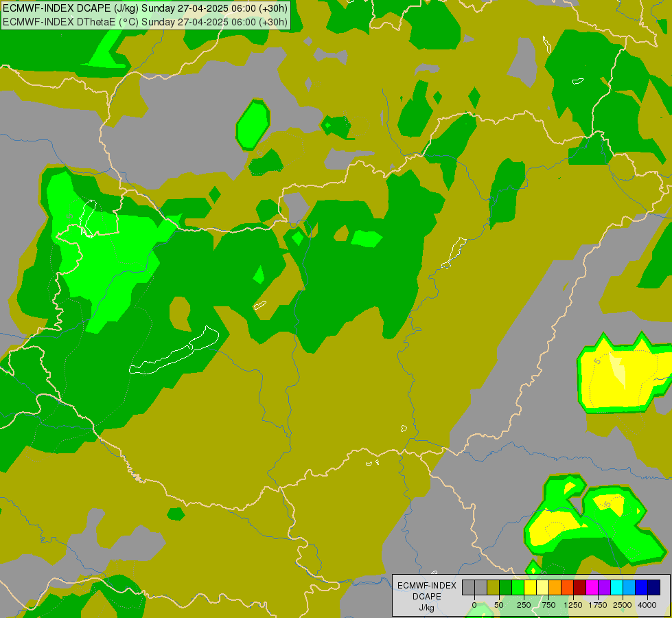Click the legend label ECMWF-INDEX
This screenshot has height=618, width=672.
coord(427,586)
